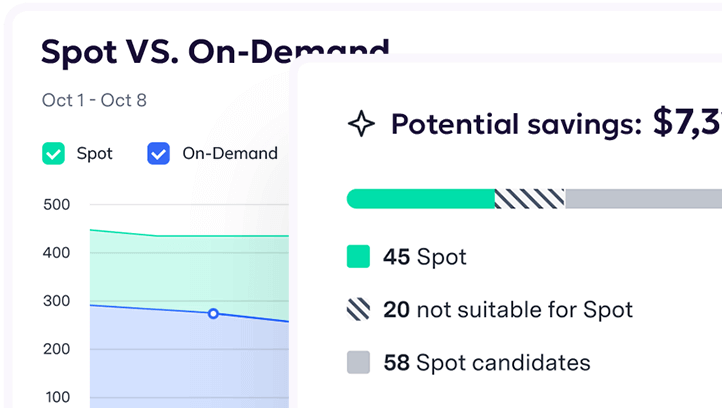The image size is (722, 408).
Task: Click the 500 label on the y-axis
Action: (x=57, y=205)
